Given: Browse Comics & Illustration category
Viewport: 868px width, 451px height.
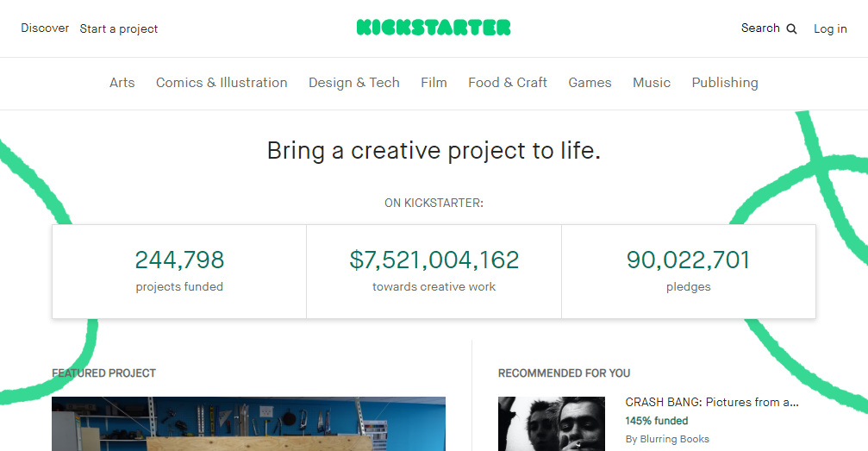Looking at the screenshot, I should [222, 83].
